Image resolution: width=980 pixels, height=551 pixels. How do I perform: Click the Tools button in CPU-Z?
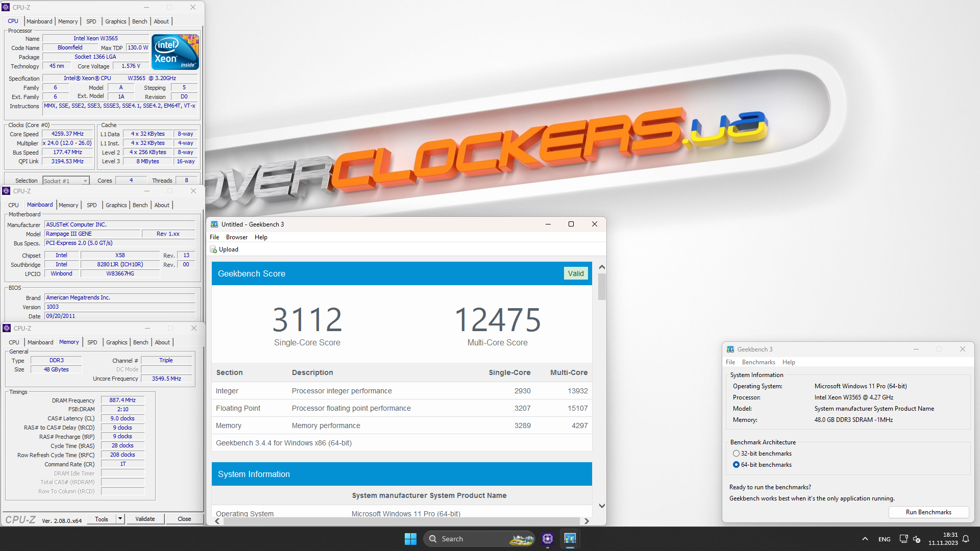(x=102, y=519)
